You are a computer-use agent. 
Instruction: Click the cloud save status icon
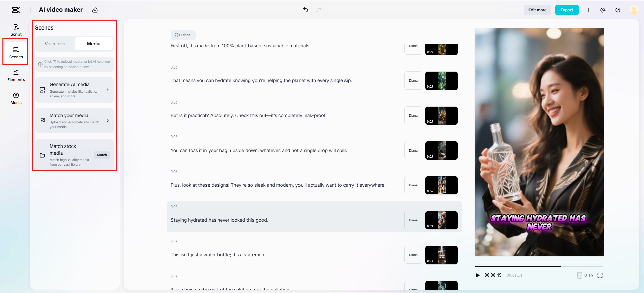click(x=95, y=10)
